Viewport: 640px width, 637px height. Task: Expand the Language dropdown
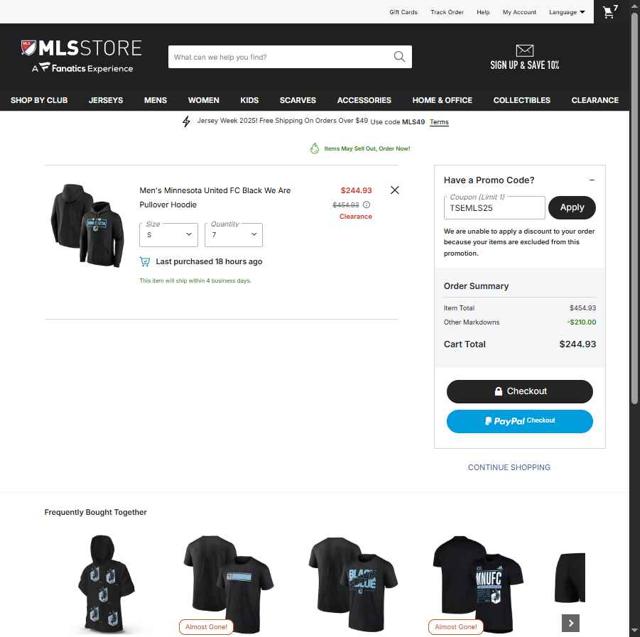(567, 12)
